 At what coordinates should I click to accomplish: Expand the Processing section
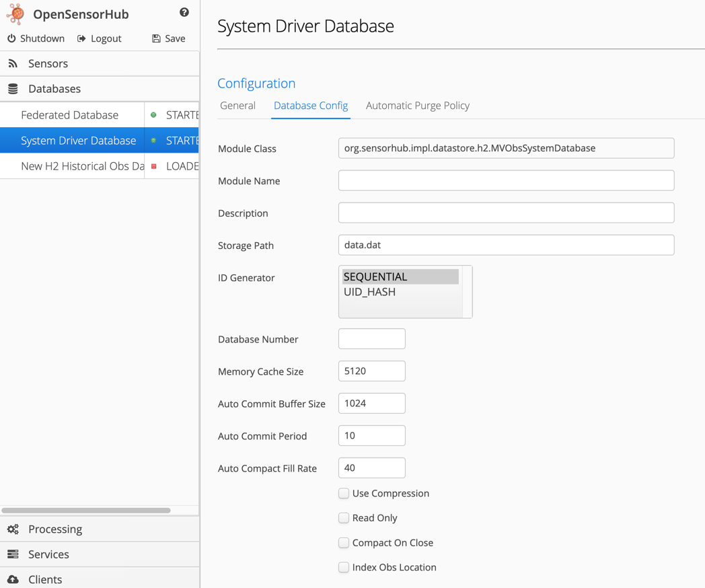tap(55, 529)
